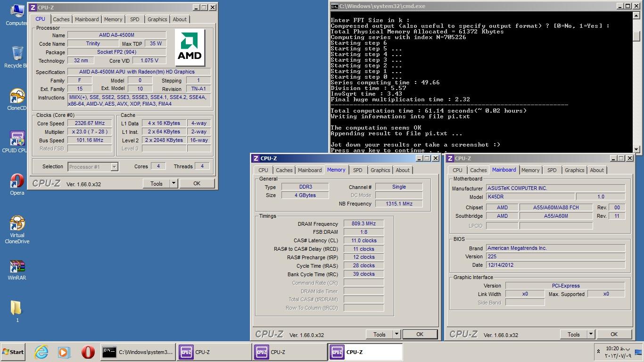Switch to Graphics tab in the Mainboard CPU-Z window
The width and height of the screenshot is (644, 362).
574,170
